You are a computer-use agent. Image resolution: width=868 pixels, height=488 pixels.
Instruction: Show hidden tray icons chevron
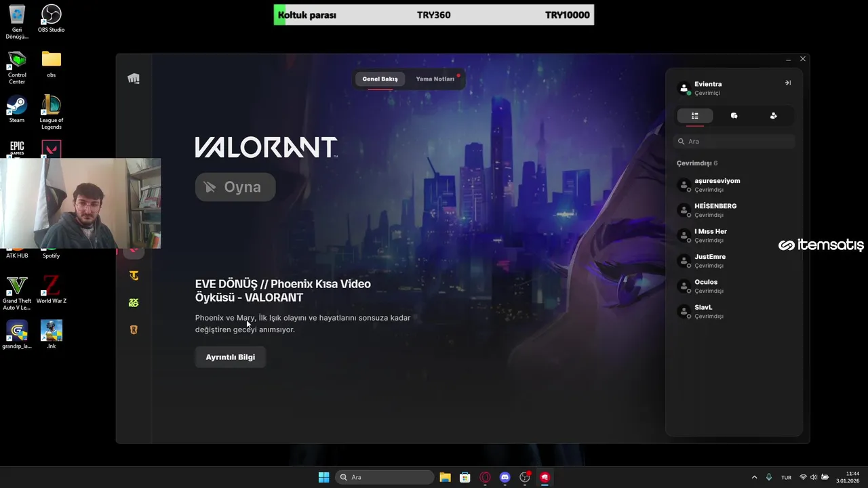[754, 477]
